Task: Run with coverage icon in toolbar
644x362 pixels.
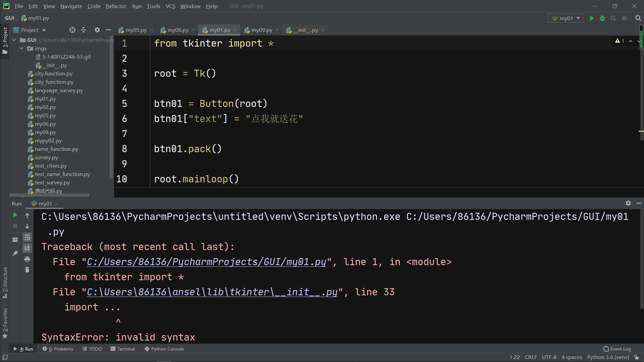Action: tap(613, 18)
